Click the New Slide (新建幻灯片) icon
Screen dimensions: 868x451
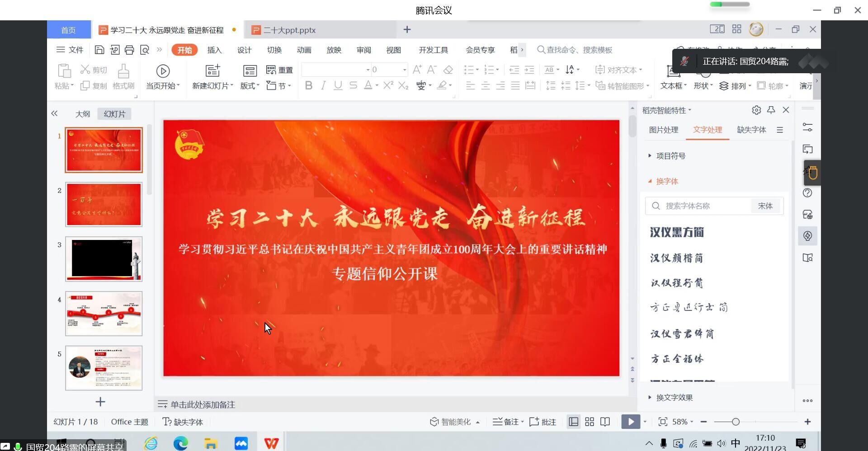tap(212, 71)
